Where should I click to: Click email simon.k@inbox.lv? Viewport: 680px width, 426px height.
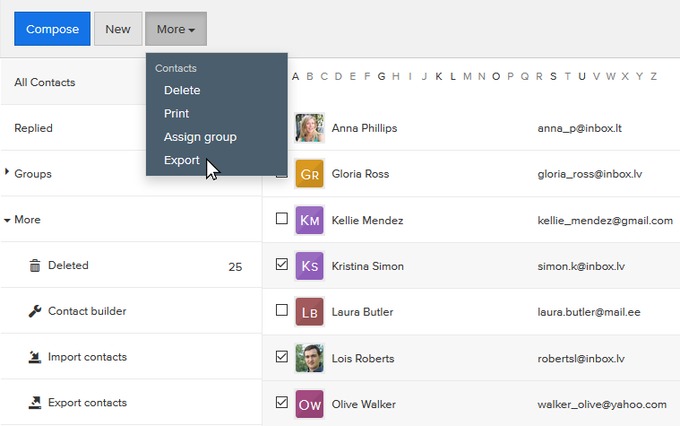[x=581, y=266]
